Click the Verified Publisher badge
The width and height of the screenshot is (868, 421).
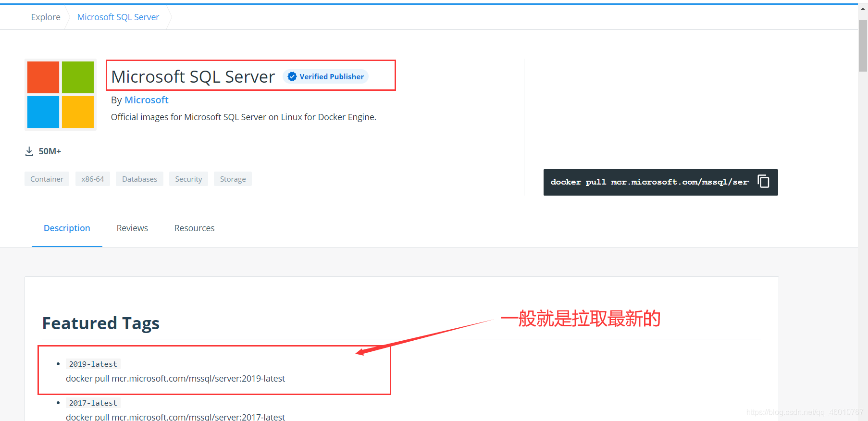(x=326, y=76)
